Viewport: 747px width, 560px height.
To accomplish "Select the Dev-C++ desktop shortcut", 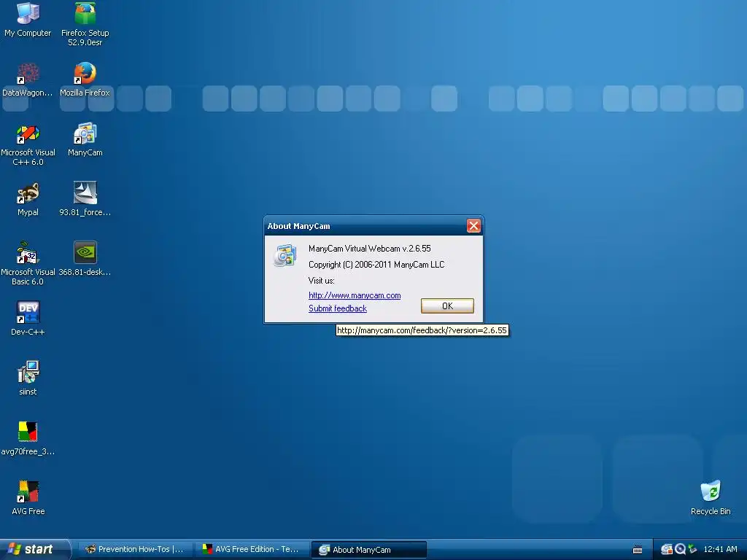I will pos(28,319).
